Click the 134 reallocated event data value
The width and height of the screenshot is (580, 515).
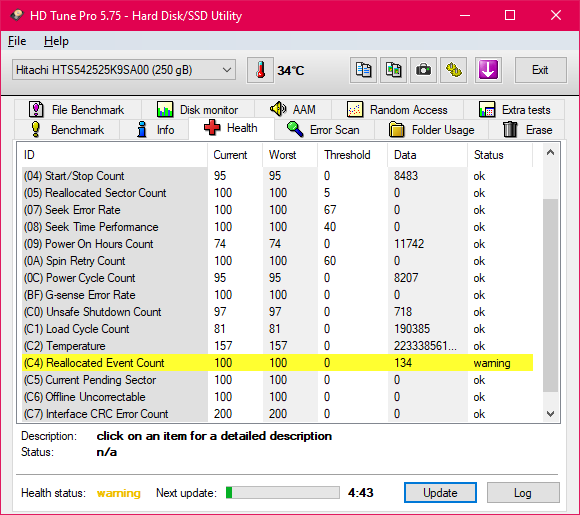[x=403, y=363]
